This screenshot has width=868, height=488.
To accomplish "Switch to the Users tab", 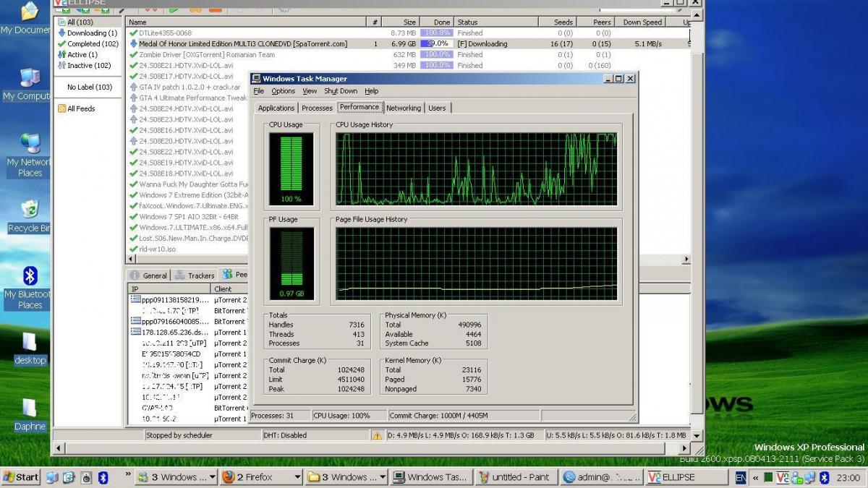I will (437, 108).
